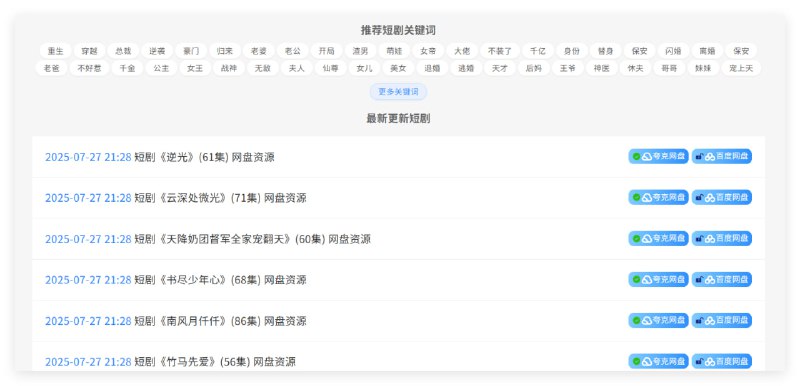The width and height of the screenshot is (800, 386).
Task: Select the 渣男 keyword tag
Action: (x=360, y=51)
